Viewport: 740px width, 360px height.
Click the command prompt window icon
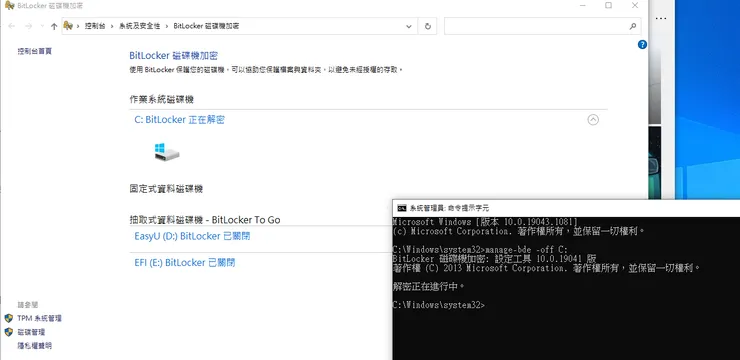402,208
